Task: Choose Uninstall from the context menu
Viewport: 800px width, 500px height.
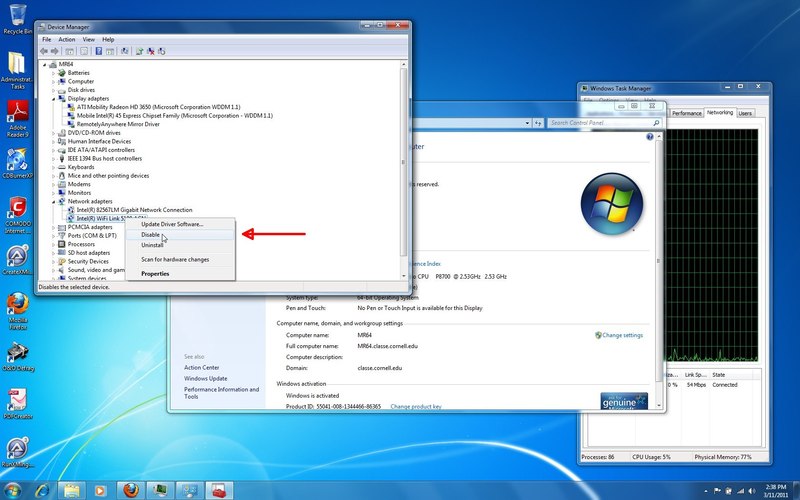Action: click(180, 245)
